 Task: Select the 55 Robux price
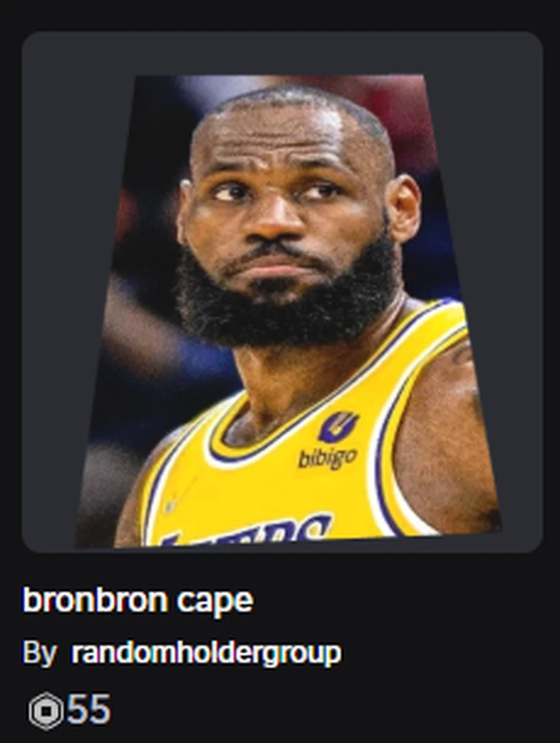[88, 710]
